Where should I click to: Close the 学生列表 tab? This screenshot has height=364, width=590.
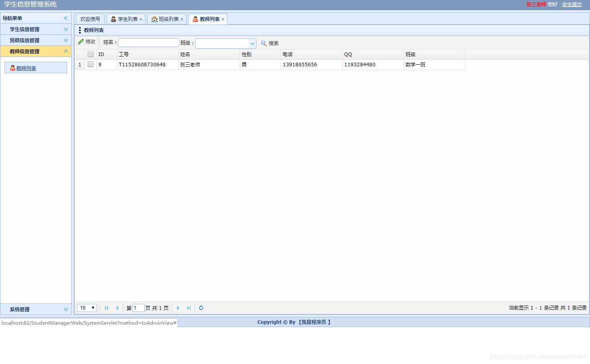141,19
